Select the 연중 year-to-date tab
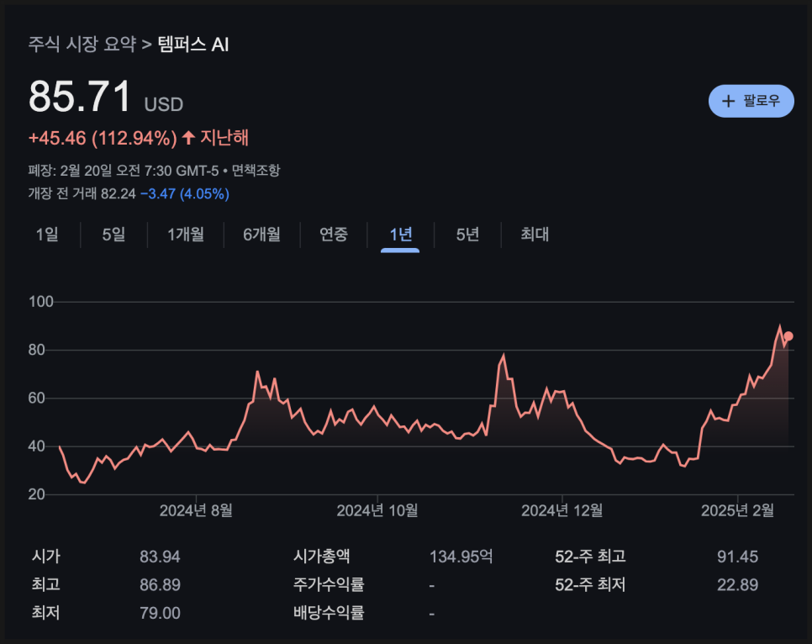812x644 pixels. click(334, 235)
